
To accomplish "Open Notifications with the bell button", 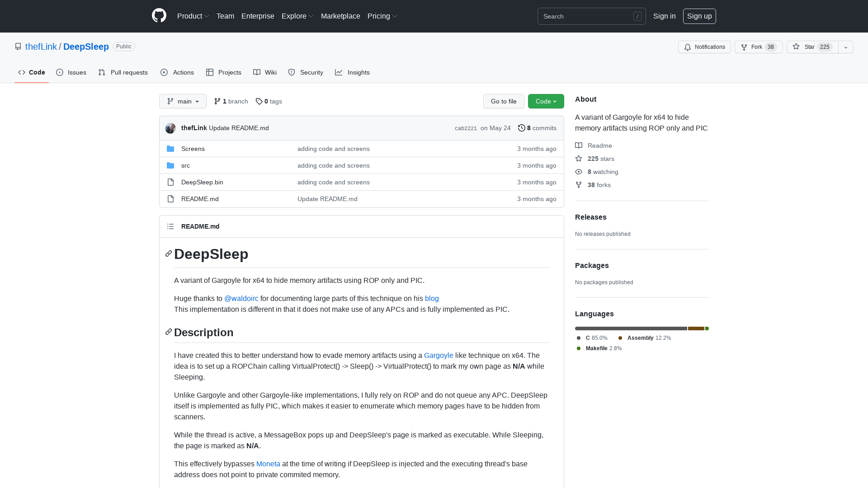I will pyautogui.click(x=704, y=47).
